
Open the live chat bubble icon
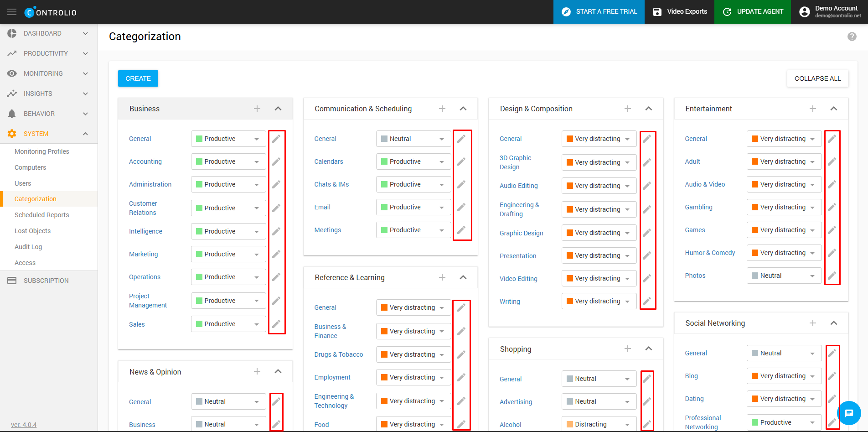(x=848, y=413)
